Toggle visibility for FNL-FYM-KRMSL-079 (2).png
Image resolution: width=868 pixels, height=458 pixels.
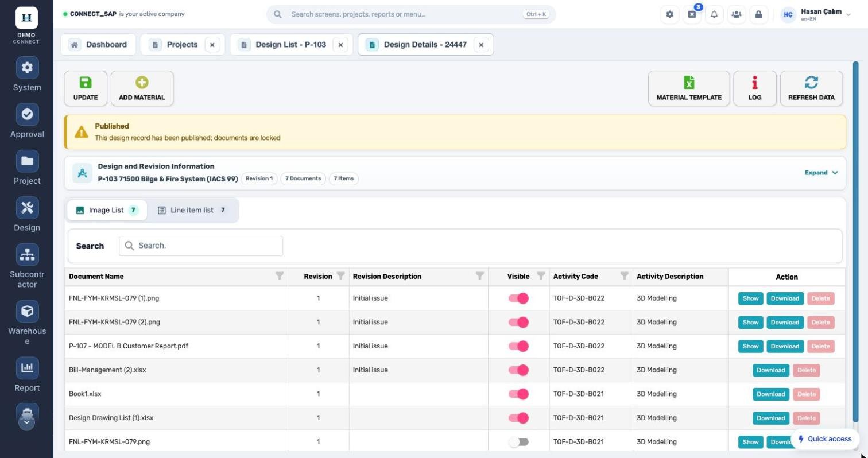(x=518, y=323)
